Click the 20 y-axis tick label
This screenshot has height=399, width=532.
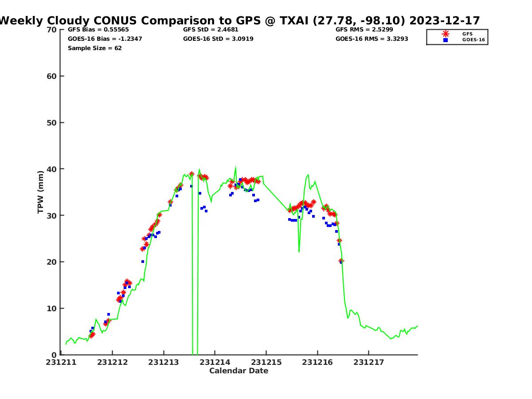coord(52,262)
